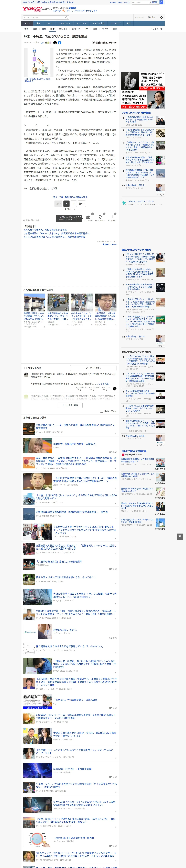Screen dimensions: 186x868
Task: Share the first comment on X
Action: (x=115, y=389)
